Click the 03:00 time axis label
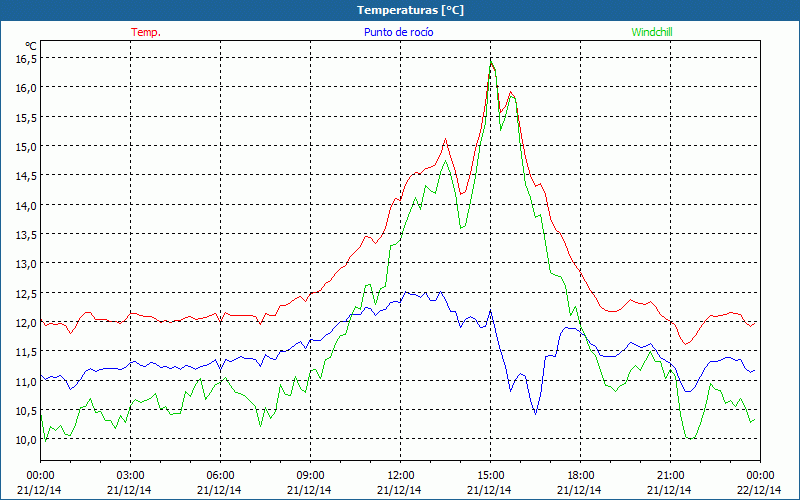Viewport: 800px width, 500px height. pyautogui.click(x=130, y=476)
